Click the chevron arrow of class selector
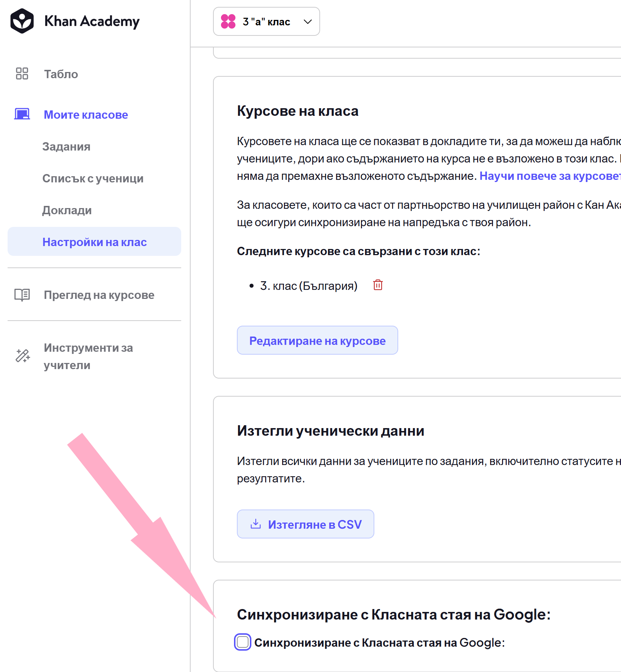This screenshot has width=621, height=672. [308, 22]
